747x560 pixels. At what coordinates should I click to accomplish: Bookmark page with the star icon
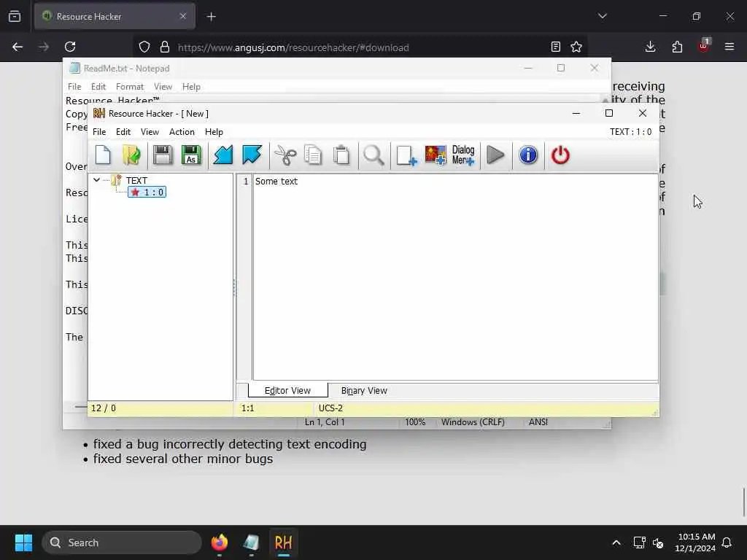[576, 47]
